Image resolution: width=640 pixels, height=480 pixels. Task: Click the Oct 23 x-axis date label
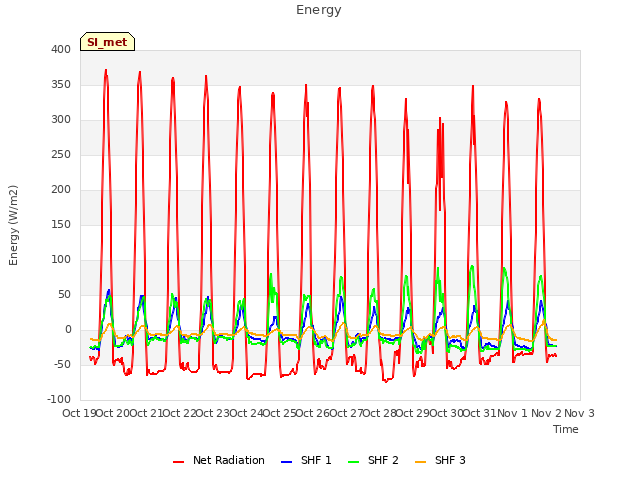(213, 413)
